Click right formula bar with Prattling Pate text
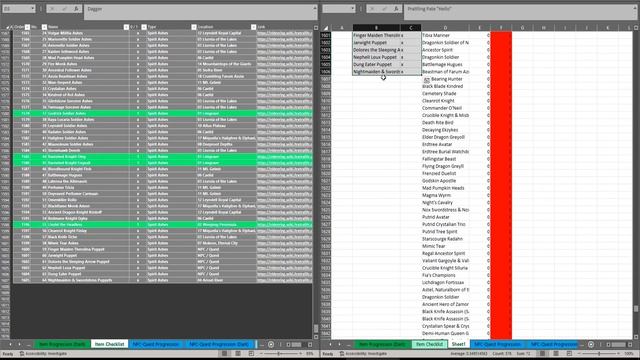This screenshot has height=360, width=640. (x=518, y=12)
